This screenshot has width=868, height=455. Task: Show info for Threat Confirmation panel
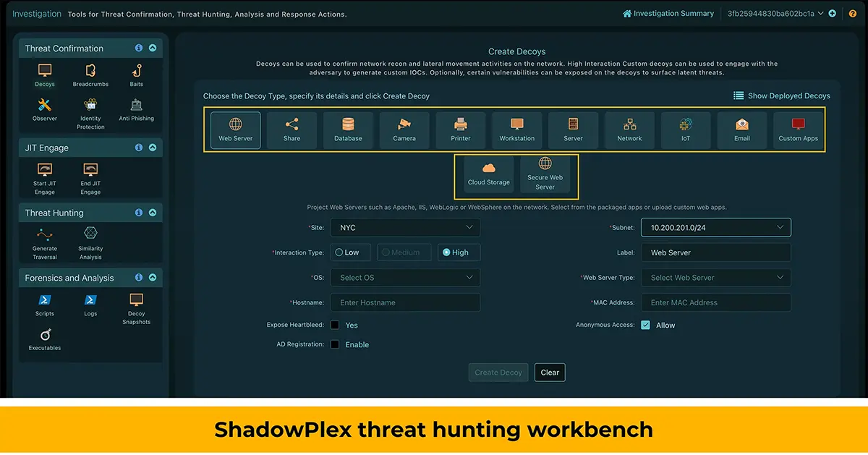point(139,48)
